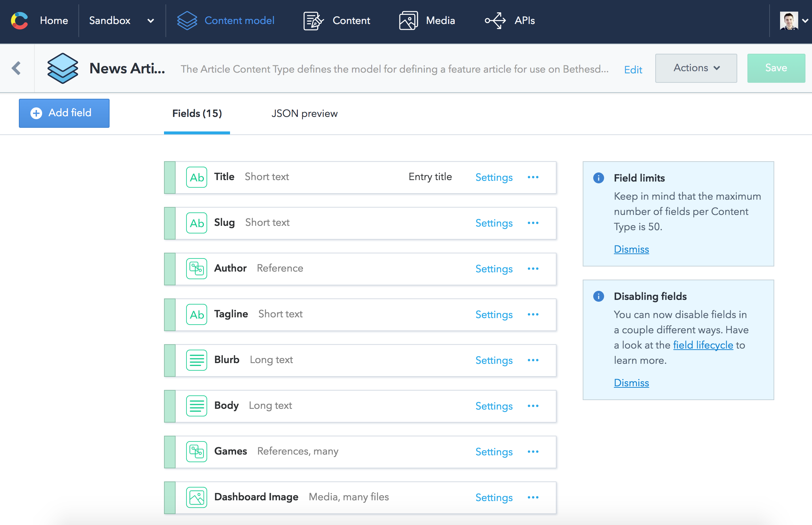Image resolution: width=812 pixels, height=525 pixels.
Task: Click the Content model layers icon
Action: (187, 21)
